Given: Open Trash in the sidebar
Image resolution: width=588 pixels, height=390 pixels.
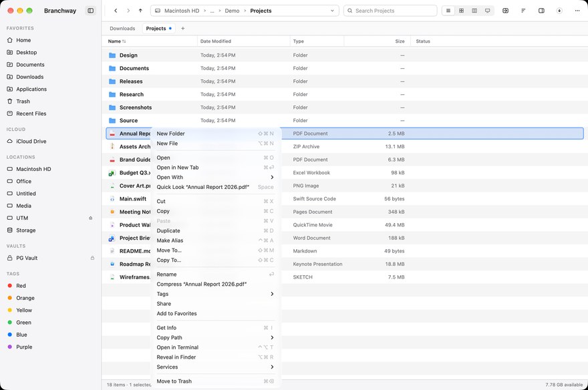Looking at the screenshot, I should tap(23, 101).
